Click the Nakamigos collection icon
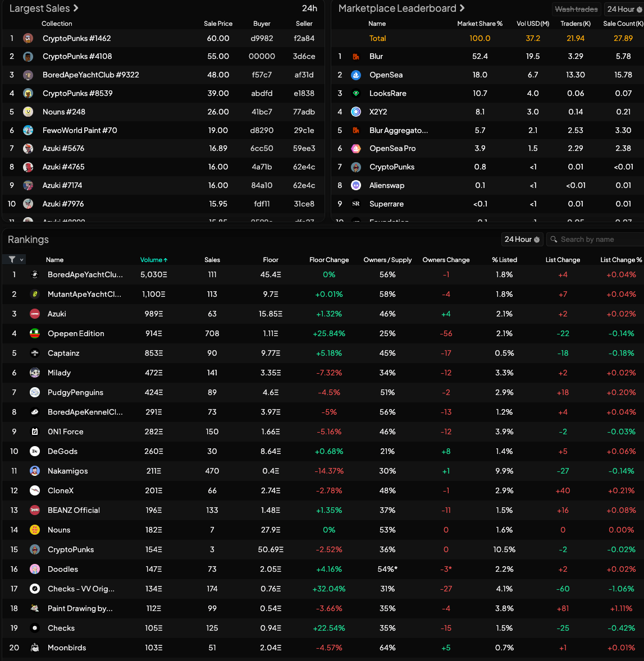 coord(35,471)
